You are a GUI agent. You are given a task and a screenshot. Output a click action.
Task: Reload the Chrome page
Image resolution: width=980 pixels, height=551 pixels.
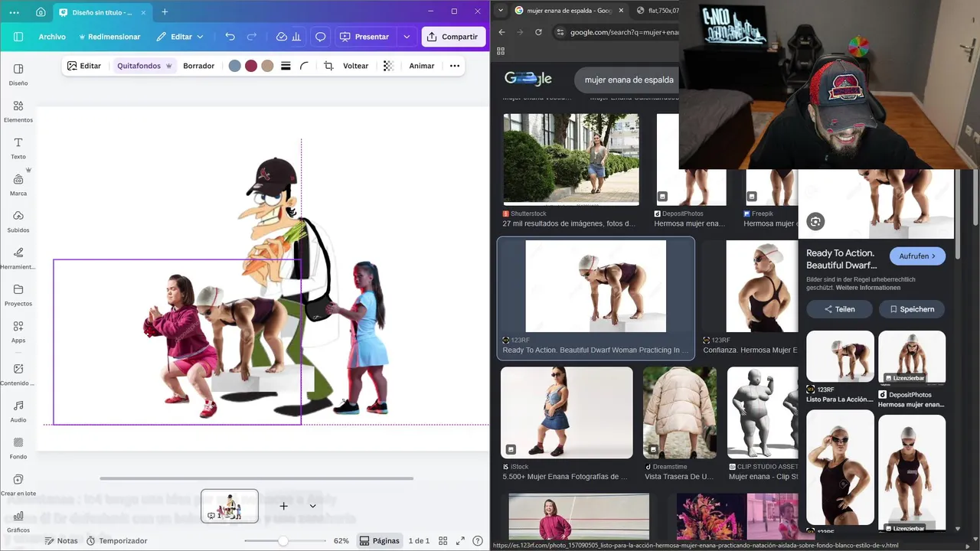click(x=538, y=32)
